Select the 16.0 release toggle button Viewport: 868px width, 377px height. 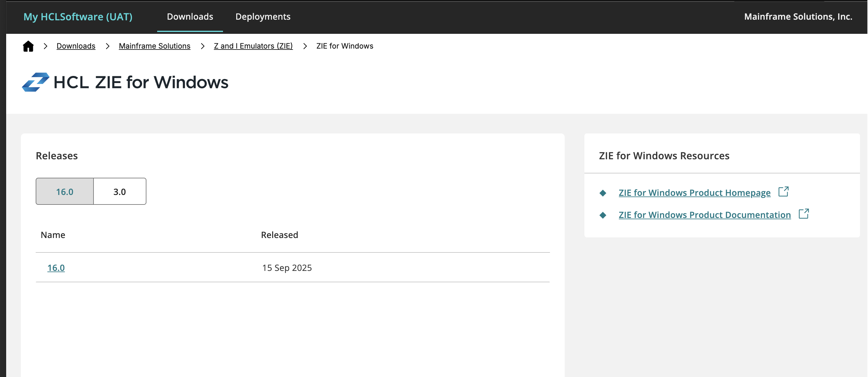pyautogui.click(x=65, y=191)
